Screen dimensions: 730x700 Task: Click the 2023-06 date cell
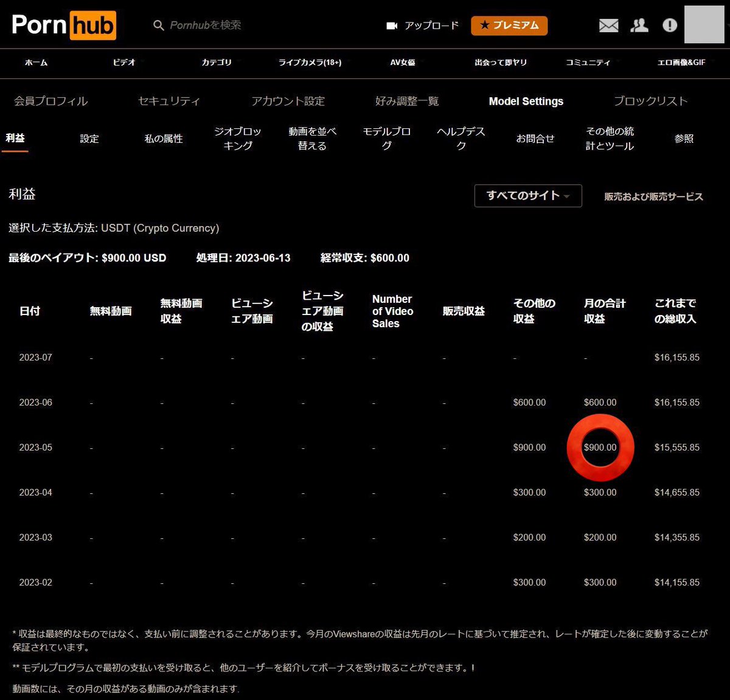36,403
